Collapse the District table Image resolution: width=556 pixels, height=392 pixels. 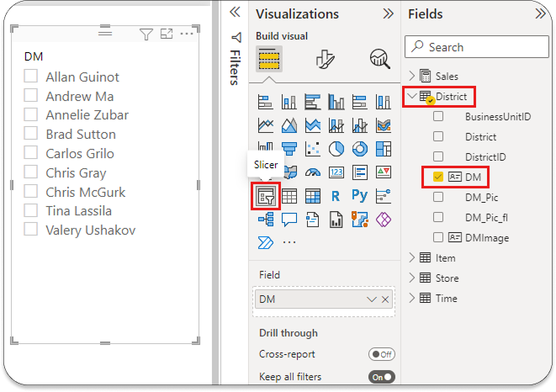click(411, 97)
